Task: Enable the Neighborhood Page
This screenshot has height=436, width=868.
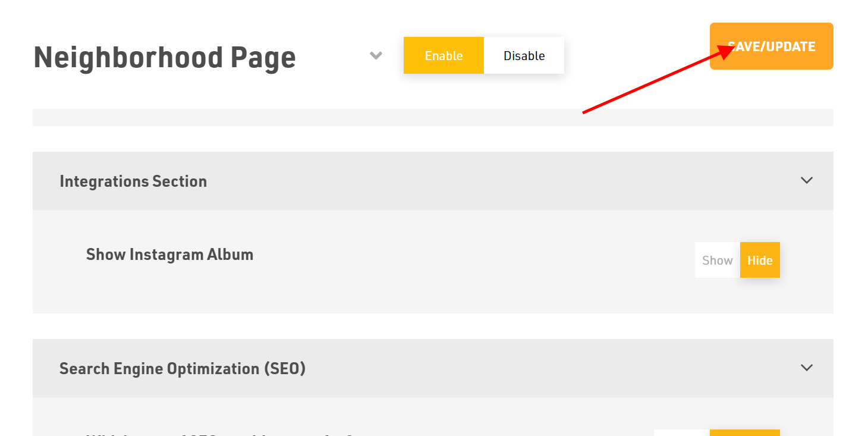Action: click(x=444, y=55)
